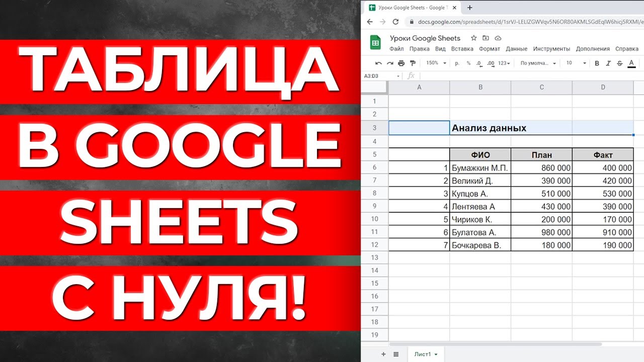The height and width of the screenshot is (362, 644).
Task: Decrease decimal places with .0 button
Action: point(479,63)
